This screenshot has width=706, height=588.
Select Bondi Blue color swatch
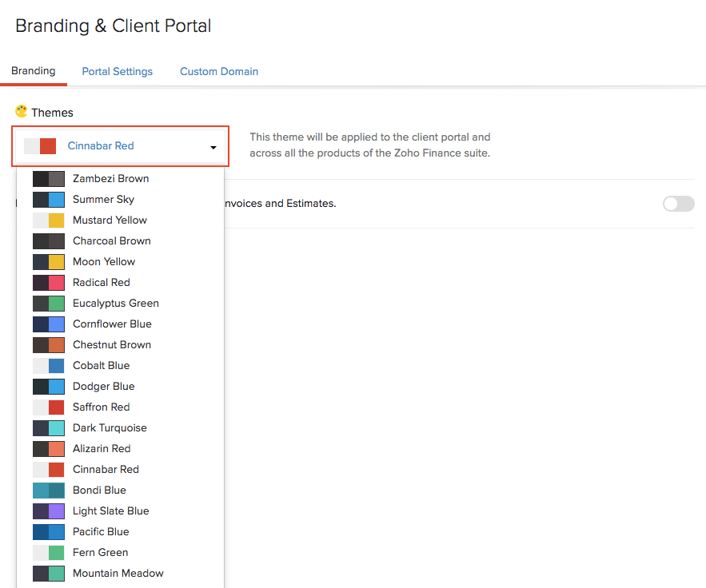[49, 491]
